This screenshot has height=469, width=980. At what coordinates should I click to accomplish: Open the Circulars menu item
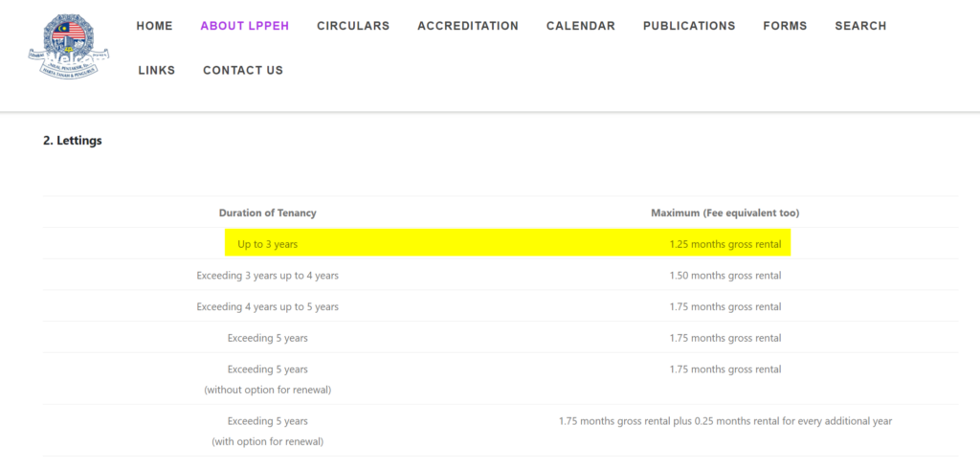[353, 26]
